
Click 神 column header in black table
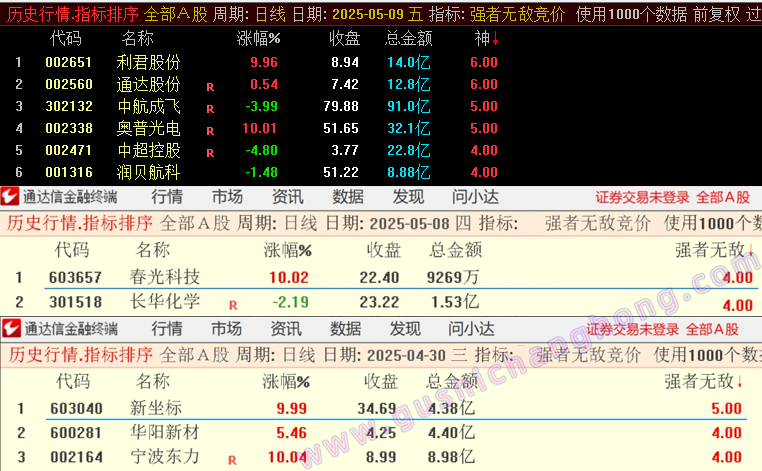[482, 38]
